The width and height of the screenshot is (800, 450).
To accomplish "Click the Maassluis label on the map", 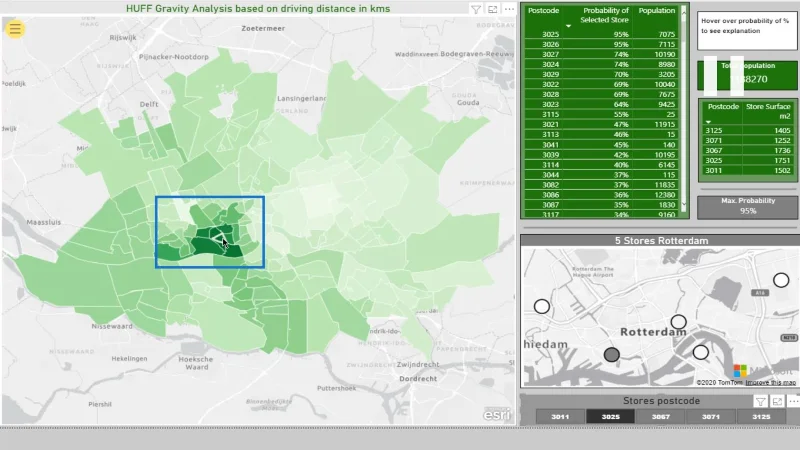I will click(x=43, y=222).
